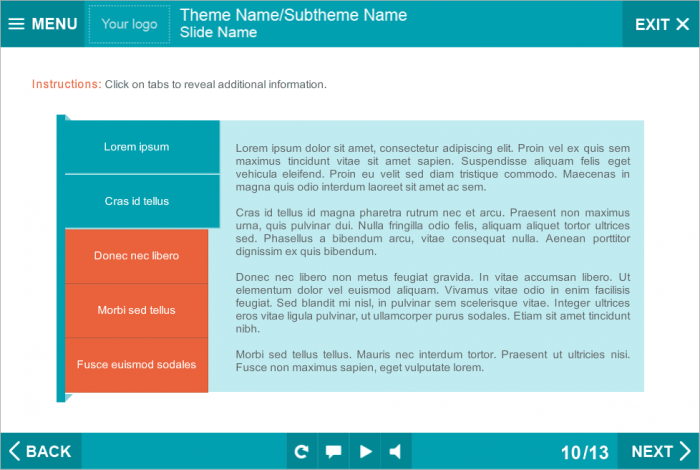Click the paragraph beginning Donec nec libero non
This screenshot has width=700, height=470.
tap(433, 303)
